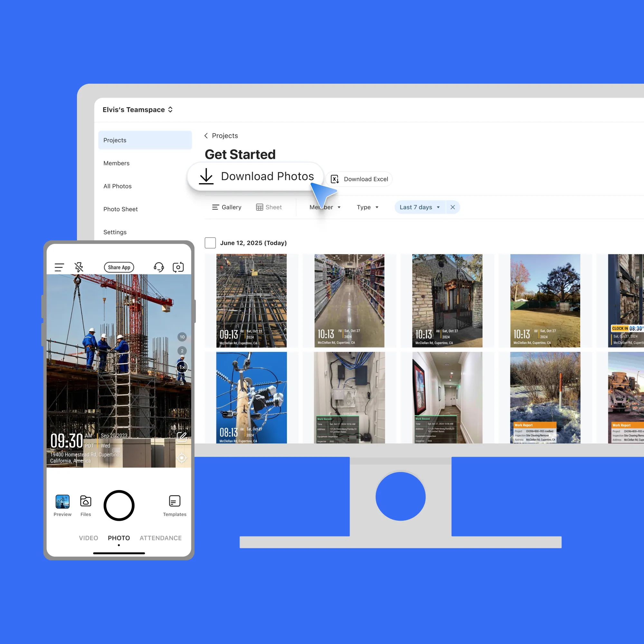
Task: Switch to ATTENDANCE mode
Action: click(161, 538)
